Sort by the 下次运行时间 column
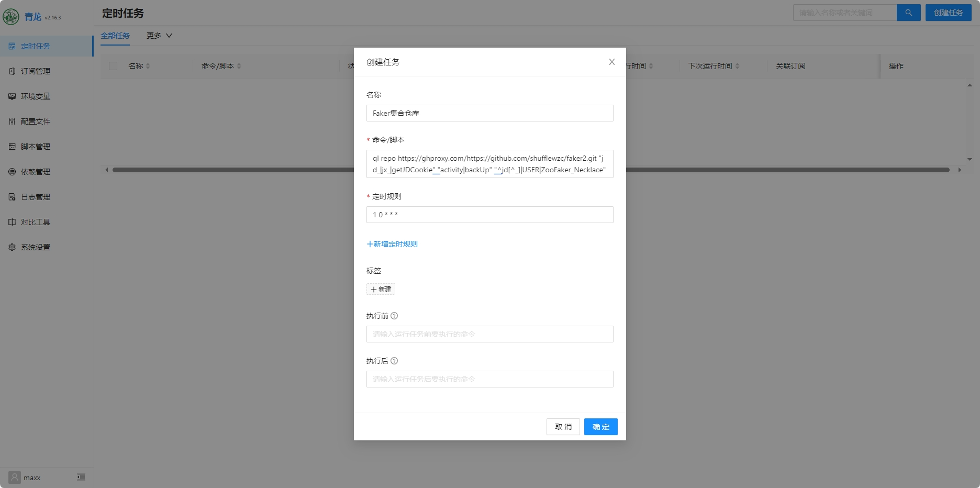980x488 pixels. (x=738, y=66)
